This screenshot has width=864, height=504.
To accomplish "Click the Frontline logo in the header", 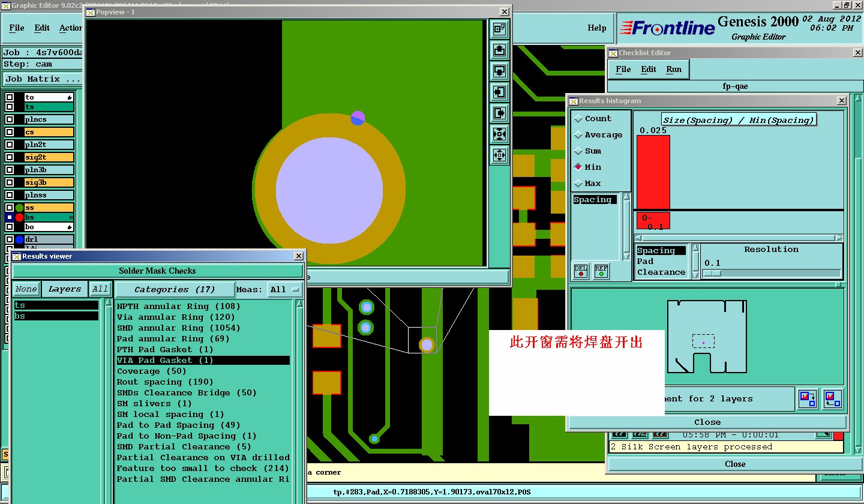I will tap(667, 28).
